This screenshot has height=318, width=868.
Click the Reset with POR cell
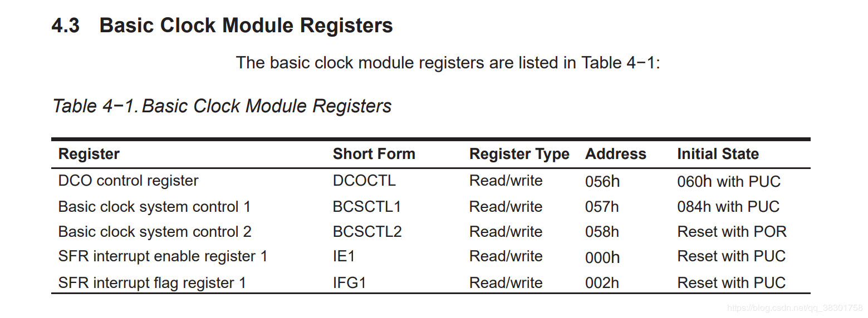[x=732, y=232]
